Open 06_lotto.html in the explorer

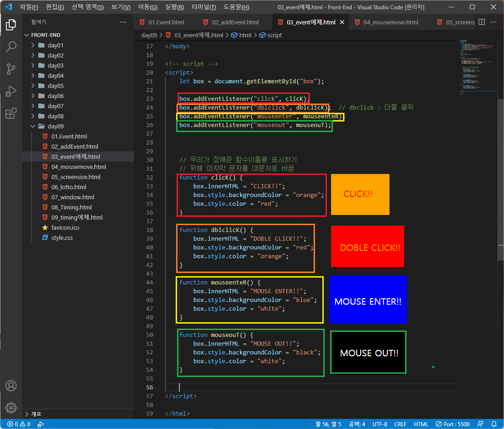click(x=69, y=187)
